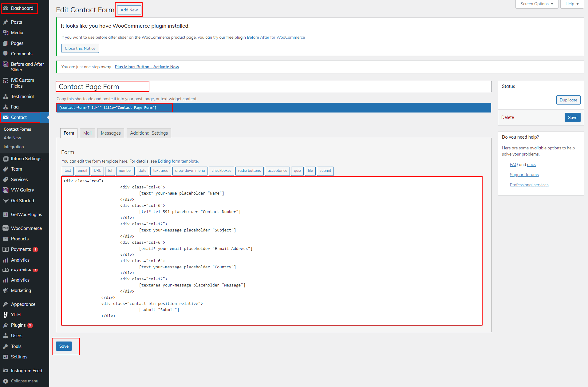The width and height of the screenshot is (588, 387).
Task: Click the Dashboard gauge icon
Action: (6, 8)
